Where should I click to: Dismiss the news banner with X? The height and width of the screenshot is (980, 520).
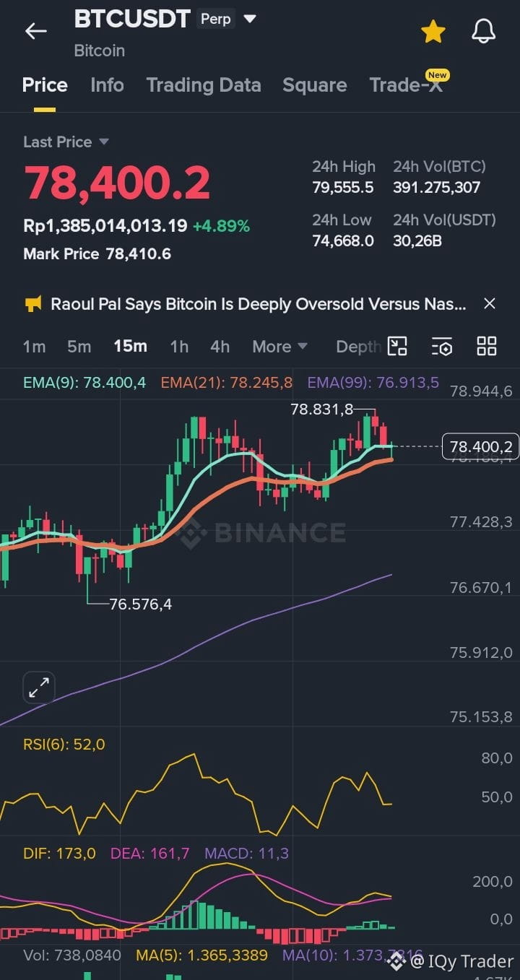[x=490, y=303]
